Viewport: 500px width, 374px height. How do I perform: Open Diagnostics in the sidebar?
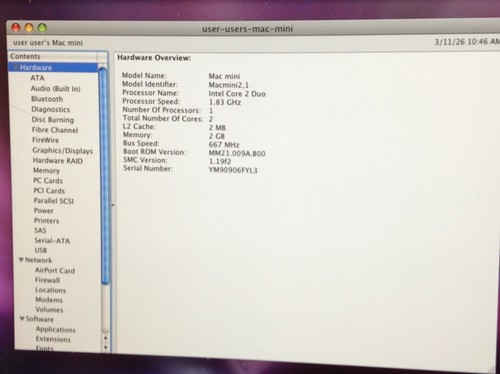[x=51, y=109]
